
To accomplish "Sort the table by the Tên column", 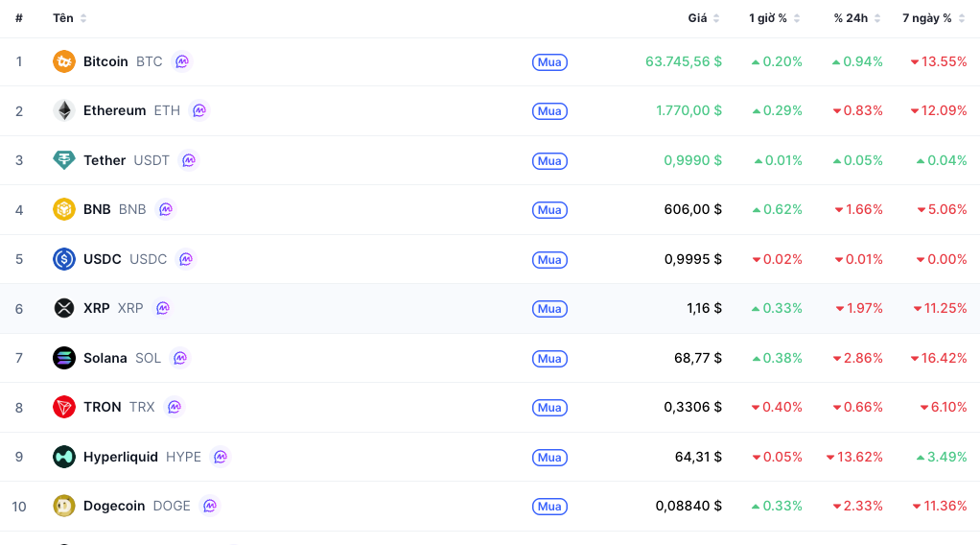I will pos(69,18).
